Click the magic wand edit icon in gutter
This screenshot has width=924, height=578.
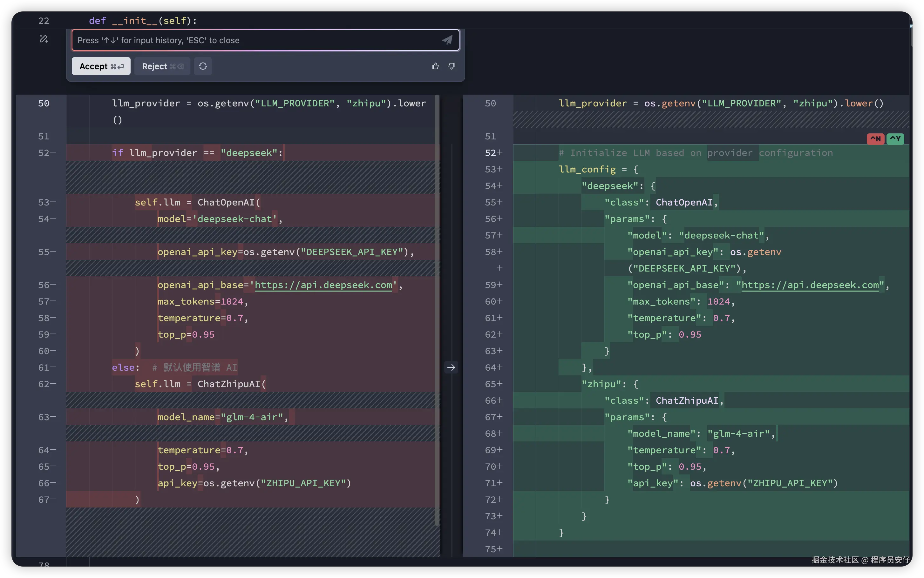(44, 39)
